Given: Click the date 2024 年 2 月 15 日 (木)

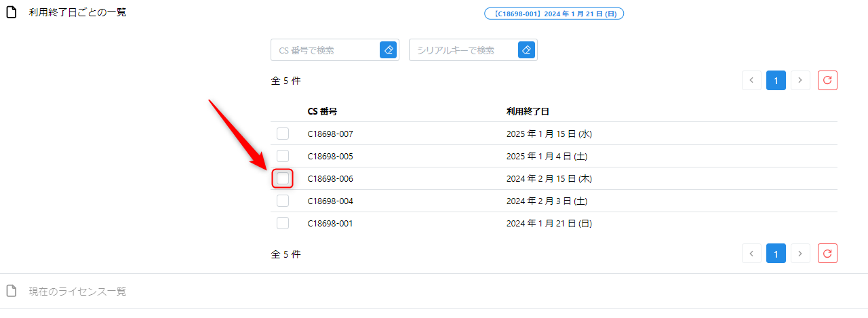Looking at the screenshot, I should [549, 178].
